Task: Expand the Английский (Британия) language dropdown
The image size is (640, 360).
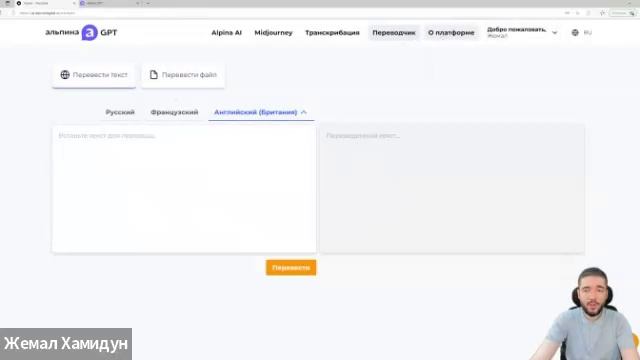Action: 261,112
